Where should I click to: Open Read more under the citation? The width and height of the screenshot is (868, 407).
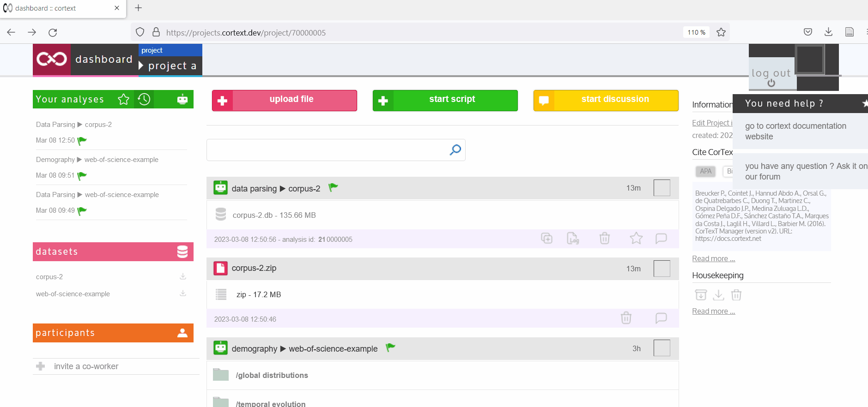713,258
